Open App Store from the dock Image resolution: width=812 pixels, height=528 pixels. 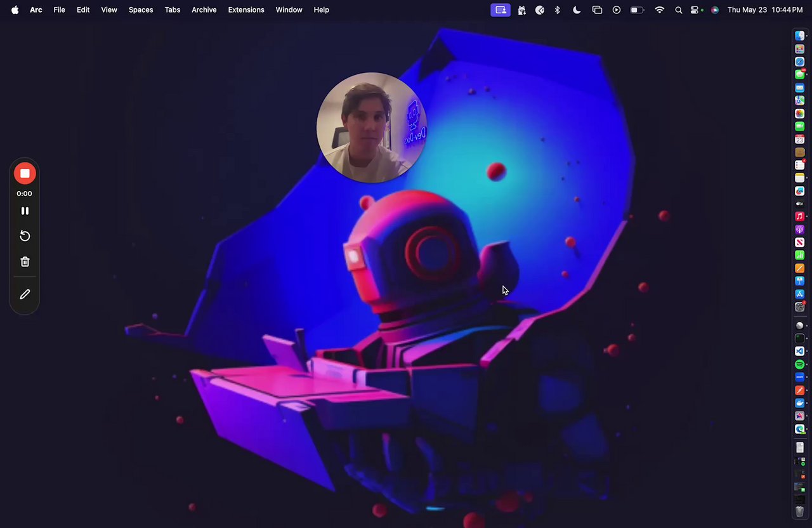coord(800,294)
